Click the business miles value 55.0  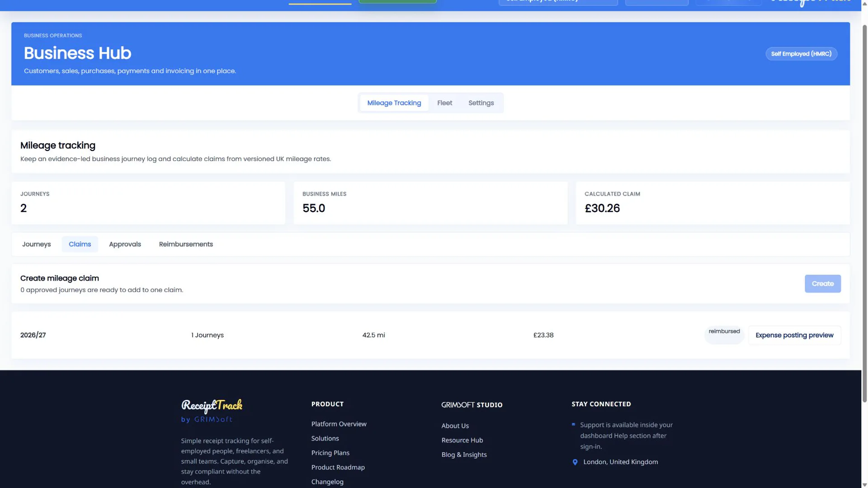click(x=314, y=208)
